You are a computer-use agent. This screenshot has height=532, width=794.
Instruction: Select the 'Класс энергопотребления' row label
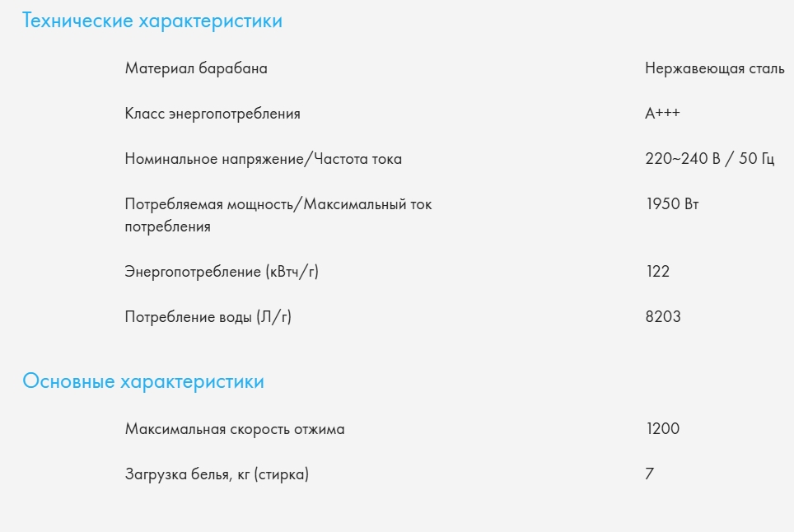213,114
